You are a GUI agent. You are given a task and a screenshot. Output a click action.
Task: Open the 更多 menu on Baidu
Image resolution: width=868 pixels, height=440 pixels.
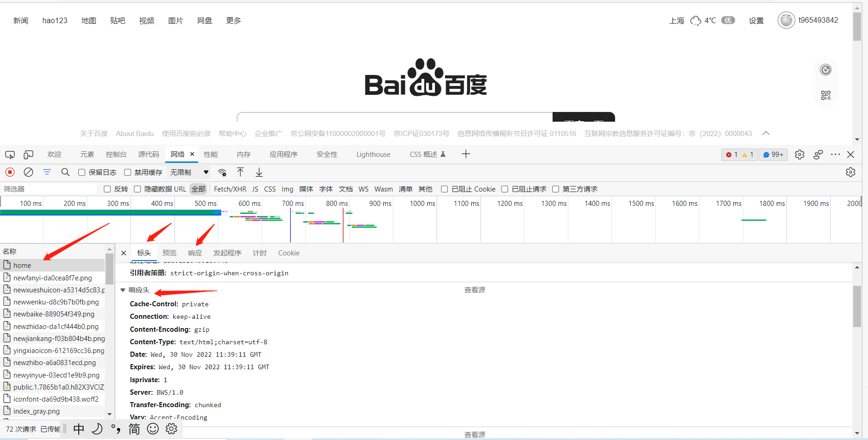233,20
